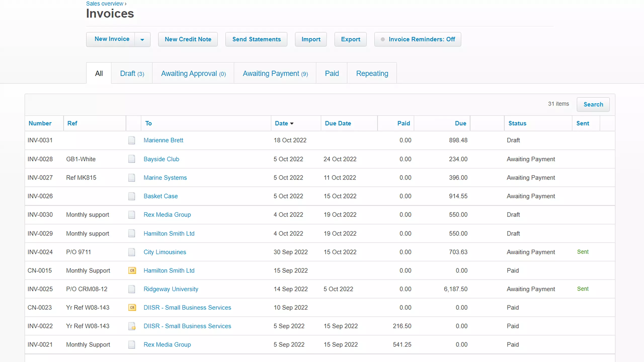Click the Sent label for INV-0024

[x=583, y=252]
